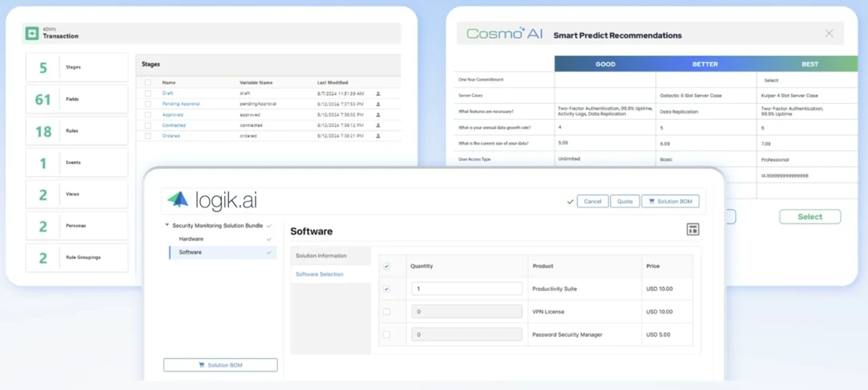Click the logik.ai paper plane logo
This screenshot has height=390, width=868.
(178, 199)
